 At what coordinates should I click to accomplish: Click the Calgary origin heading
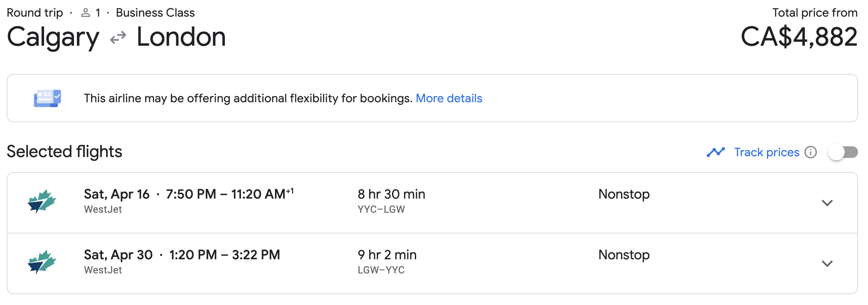pyautogui.click(x=53, y=37)
